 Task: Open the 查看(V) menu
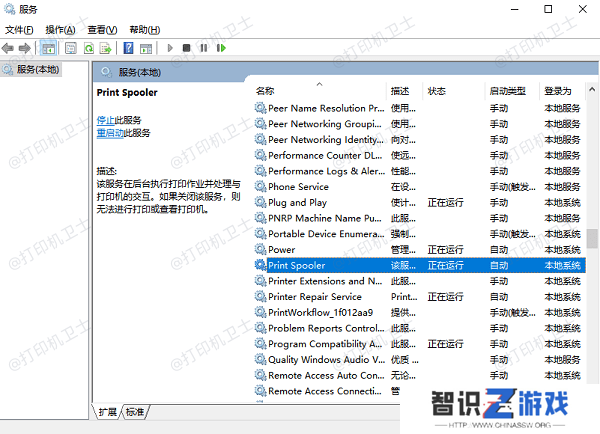point(102,30)
